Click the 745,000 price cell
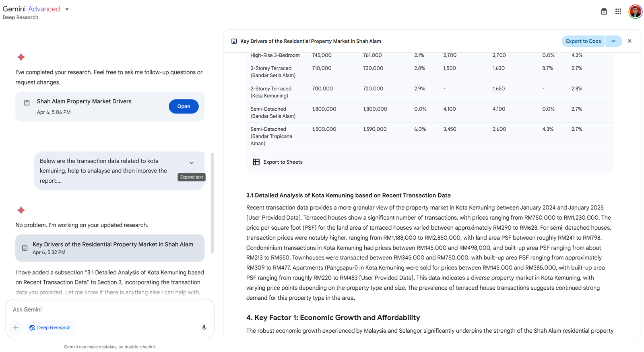The width and height of the screenshot is (644, 352). click(x=322, y=55)
